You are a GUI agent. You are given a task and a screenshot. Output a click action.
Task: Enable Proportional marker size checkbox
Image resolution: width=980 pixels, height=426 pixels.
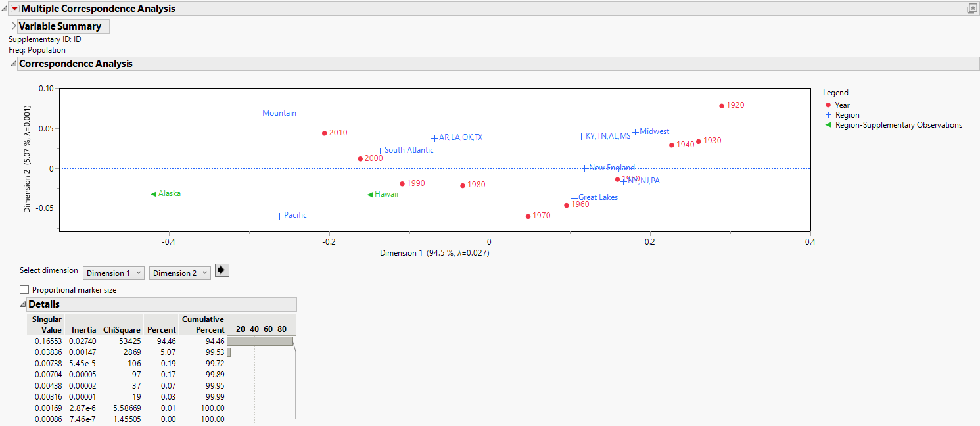(x=24, y=289)
